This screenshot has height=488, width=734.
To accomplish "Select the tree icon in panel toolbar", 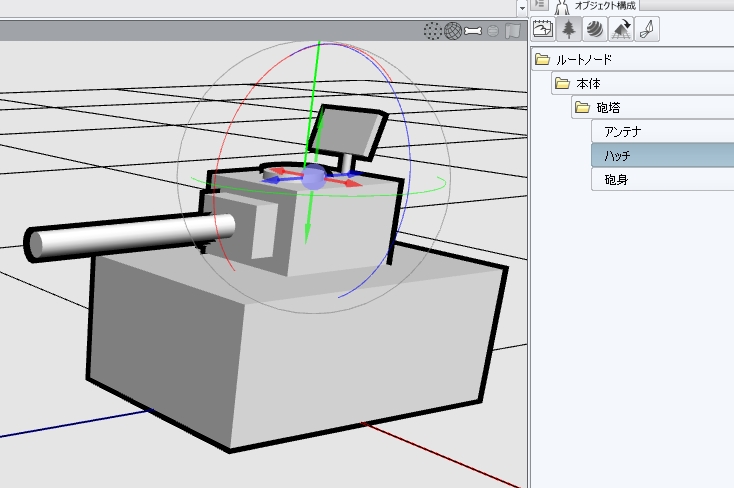I will point(569,30).
